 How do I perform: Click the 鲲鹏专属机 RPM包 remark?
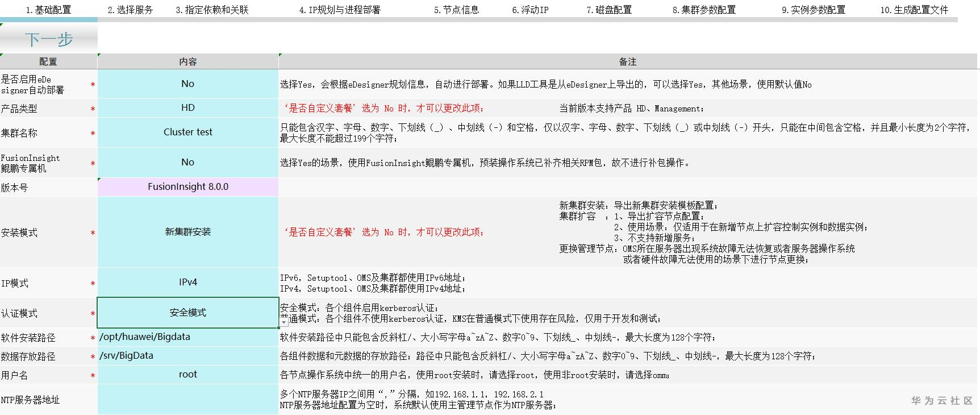(x=486, y=163)
